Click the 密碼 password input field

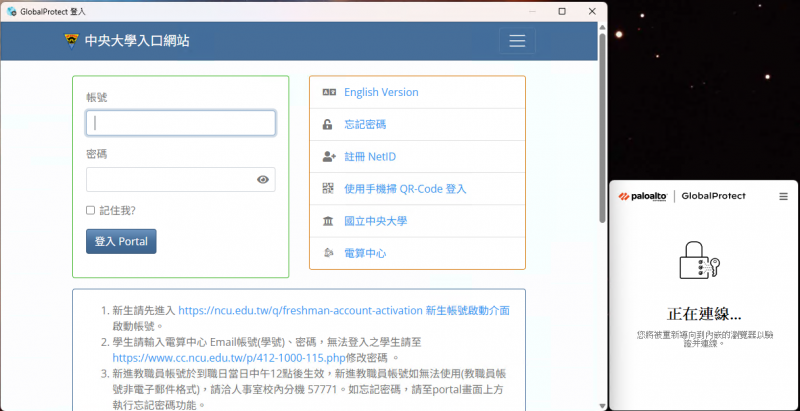click(x=170, y=180)
